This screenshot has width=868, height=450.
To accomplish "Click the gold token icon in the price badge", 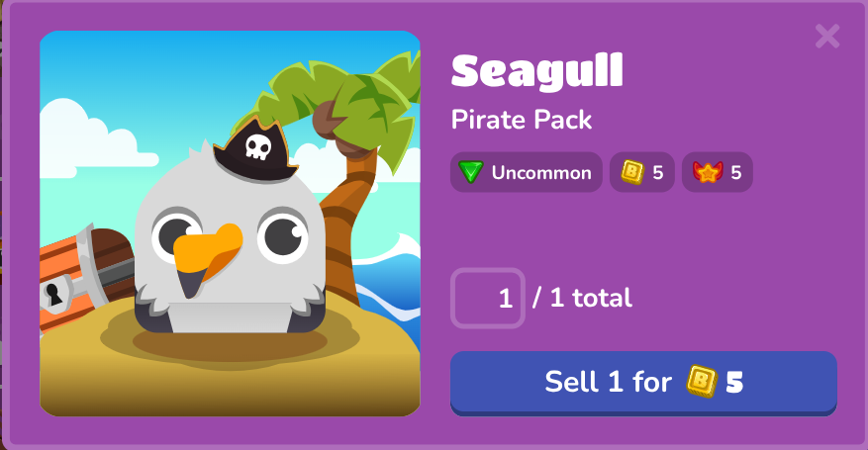I will (632, 172).
